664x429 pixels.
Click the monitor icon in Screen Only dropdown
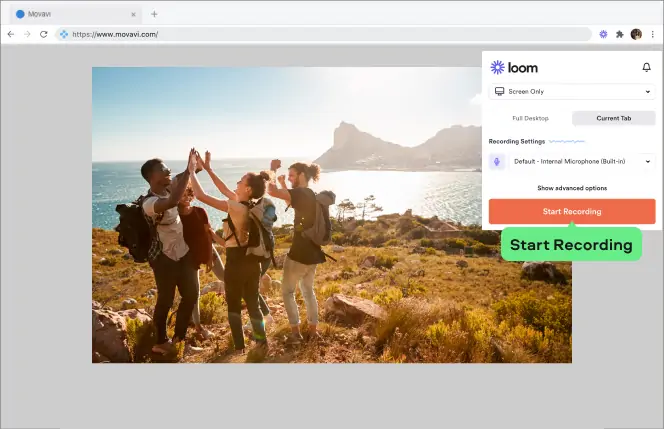tap(500, 91)
